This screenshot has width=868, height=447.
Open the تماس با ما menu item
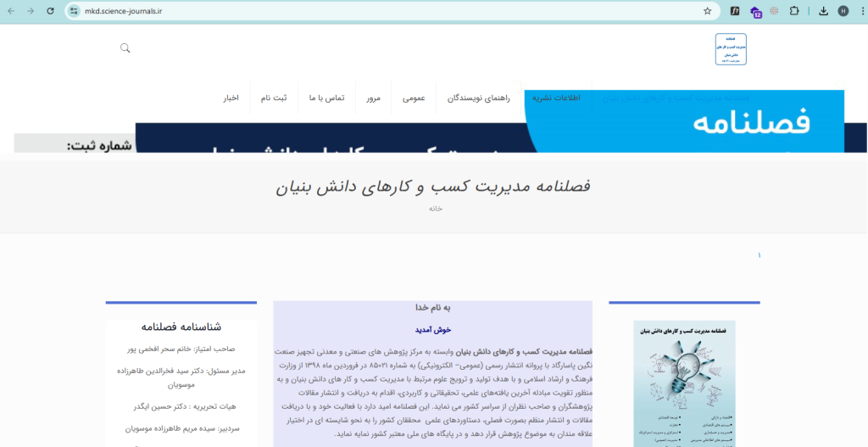click(x=326, y=98)
